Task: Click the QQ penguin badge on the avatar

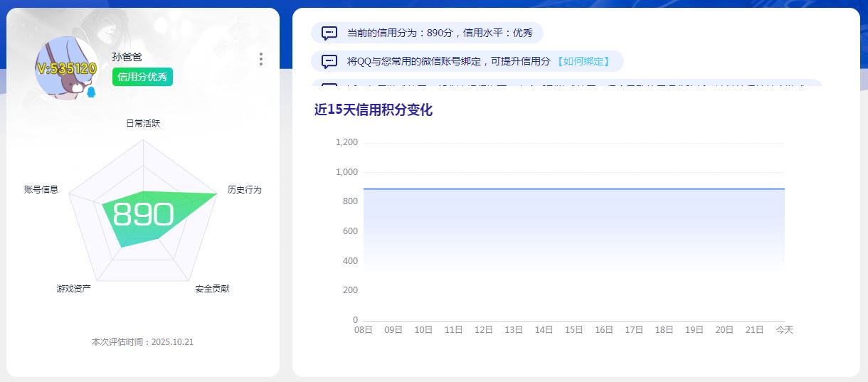Action: (91, 92)
